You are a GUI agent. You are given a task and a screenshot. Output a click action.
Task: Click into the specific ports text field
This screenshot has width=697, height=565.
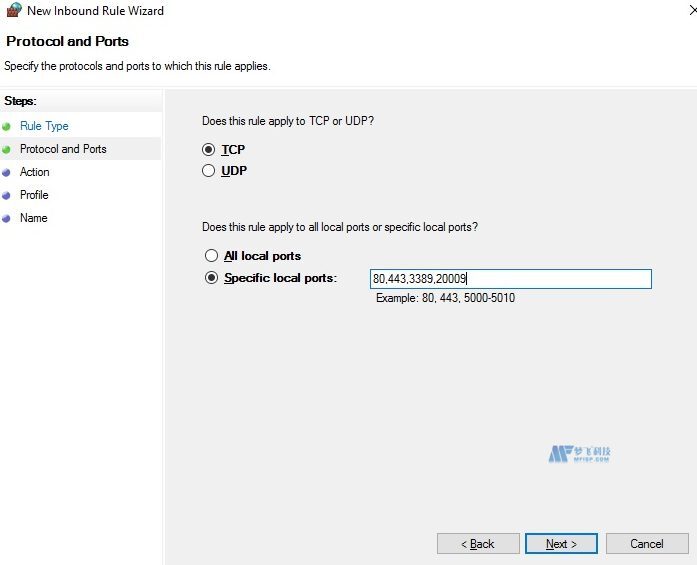click(510, 279)
